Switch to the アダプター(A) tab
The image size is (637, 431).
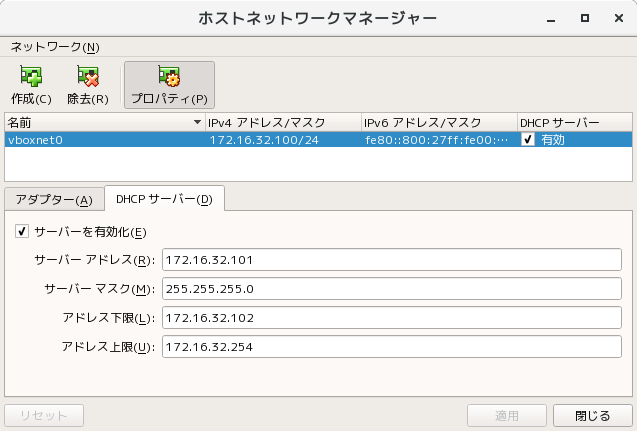pos(54,200)
